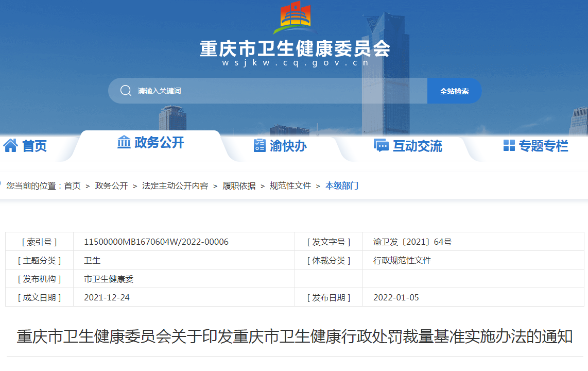
Task: Click the home house icon
Action: [10, 145]
